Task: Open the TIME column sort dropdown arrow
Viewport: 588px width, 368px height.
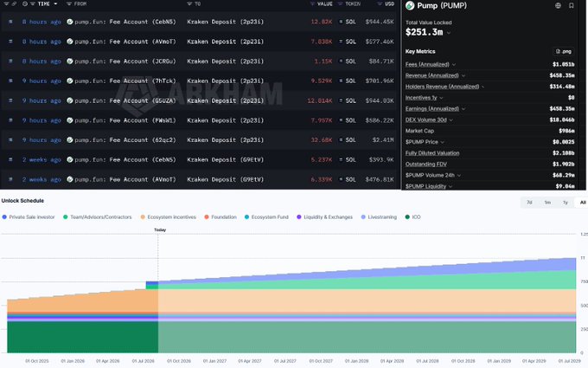Action: click(55, 3)
